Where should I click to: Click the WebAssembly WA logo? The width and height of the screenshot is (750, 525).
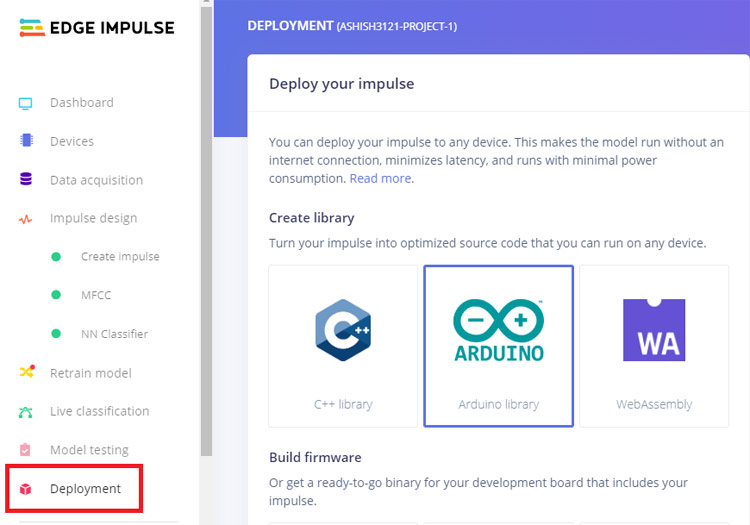pos(654,330)
